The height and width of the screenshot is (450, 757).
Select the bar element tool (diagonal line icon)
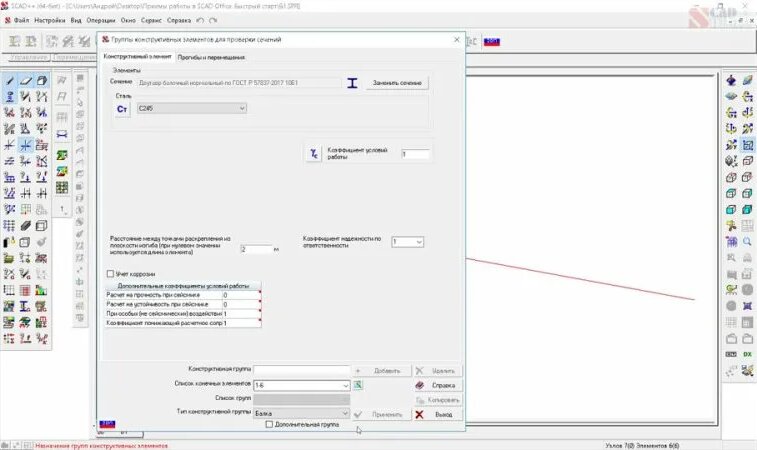pos(9,80)
